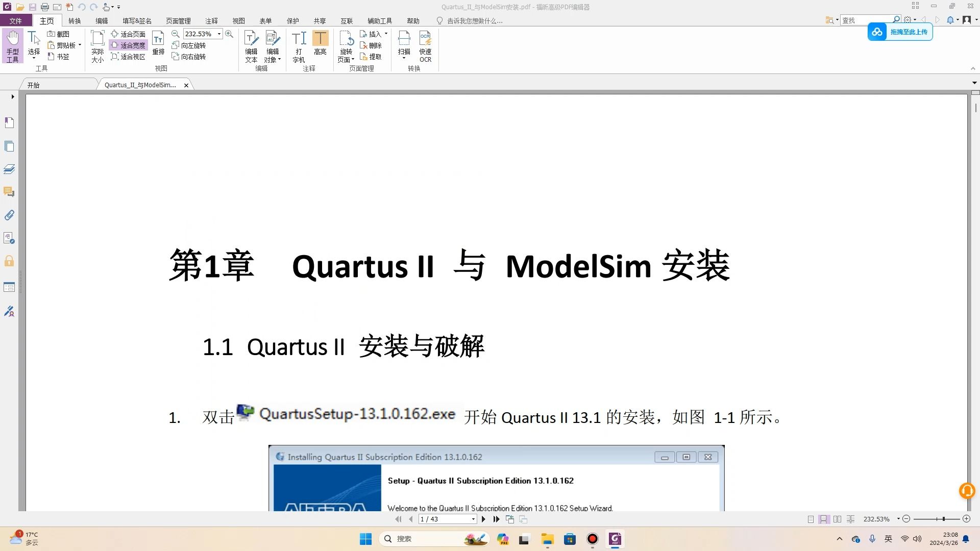This screenshot has height=551, width=980.
Task: Expand the Insert (插入) dropdown arrow
Action: (x=386, y=34)
